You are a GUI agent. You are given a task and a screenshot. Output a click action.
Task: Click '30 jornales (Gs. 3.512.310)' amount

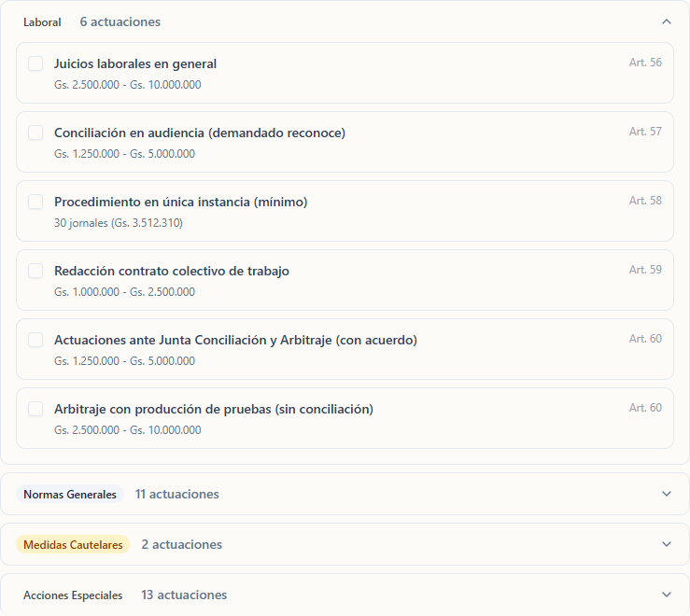(119, 223)
